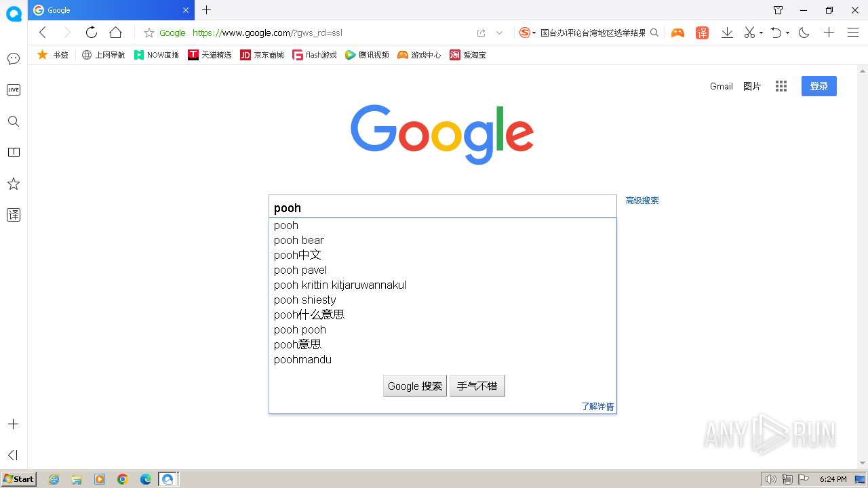This screenshot has width=868, height=488.
Task: Click the share icon in address bar
Action: [481, 33]
